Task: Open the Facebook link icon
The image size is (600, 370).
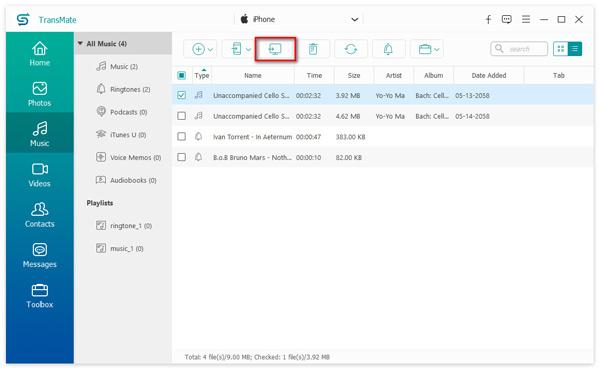Action: click(488, 19)
